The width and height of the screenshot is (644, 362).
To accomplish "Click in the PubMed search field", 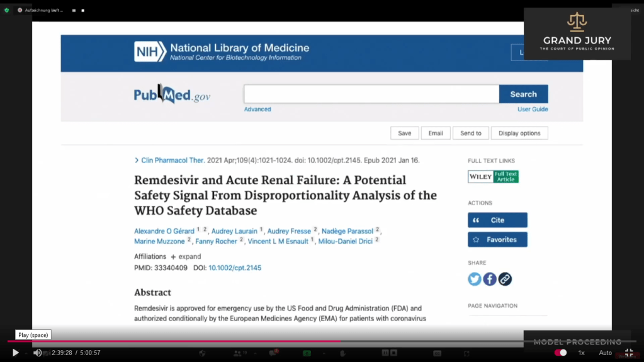I will (x=371, y=94).
